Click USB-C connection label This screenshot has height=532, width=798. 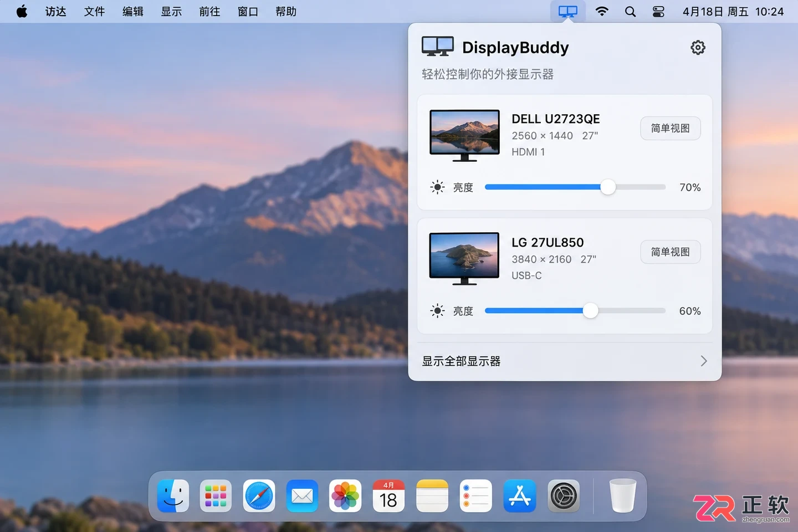click(x=526, y=275)
